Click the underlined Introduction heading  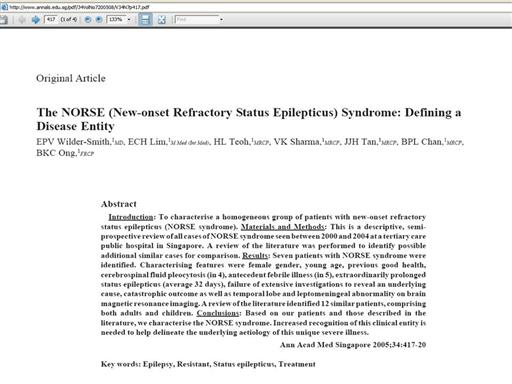131,217
